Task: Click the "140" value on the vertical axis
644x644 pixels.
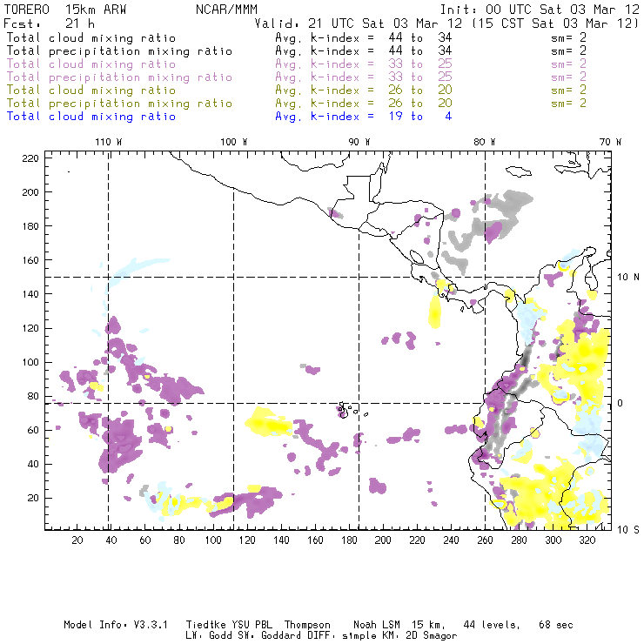Action: tap(30, 294)
